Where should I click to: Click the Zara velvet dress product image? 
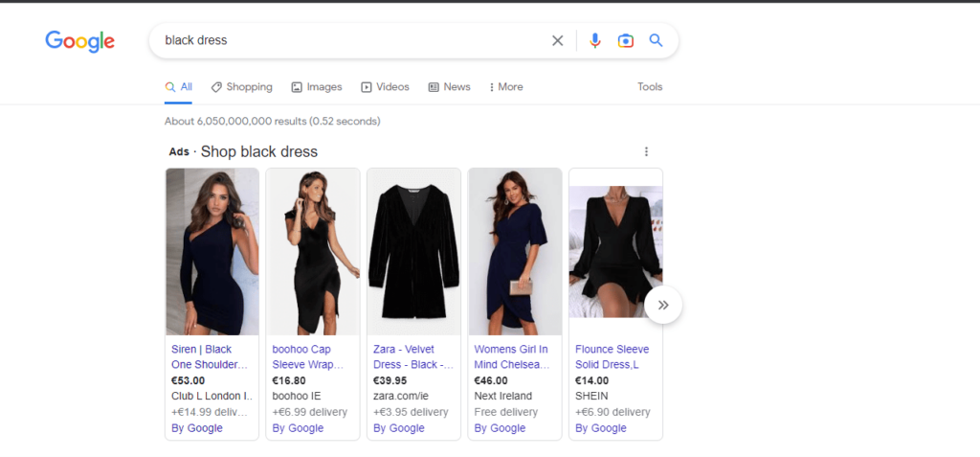pyautogui.click(x=413, y=251)
